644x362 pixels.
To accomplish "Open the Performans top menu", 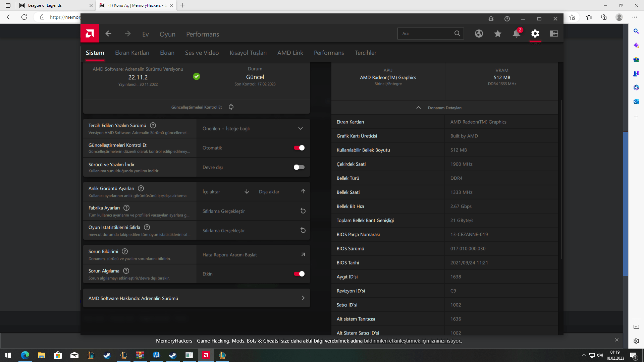I will point(203,34).
